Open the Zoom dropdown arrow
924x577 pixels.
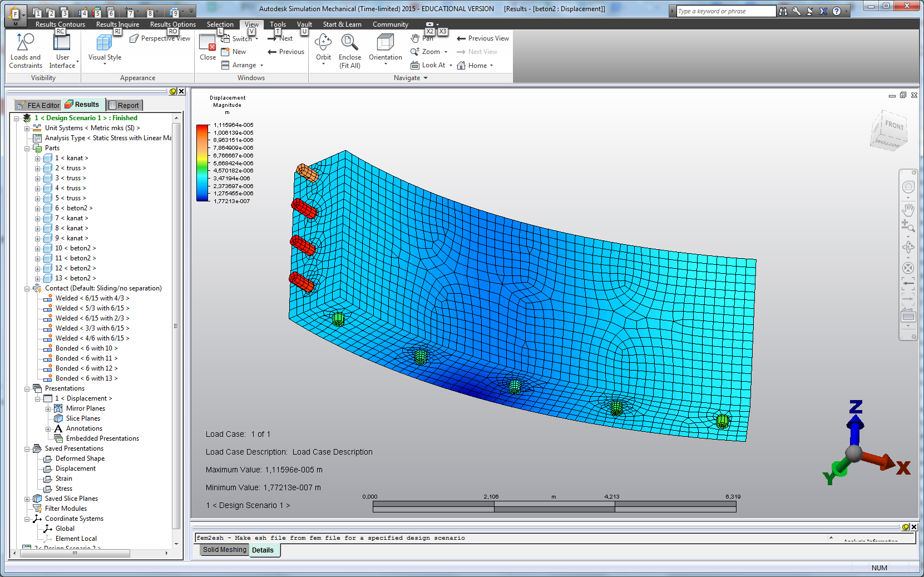pos(446,52)
